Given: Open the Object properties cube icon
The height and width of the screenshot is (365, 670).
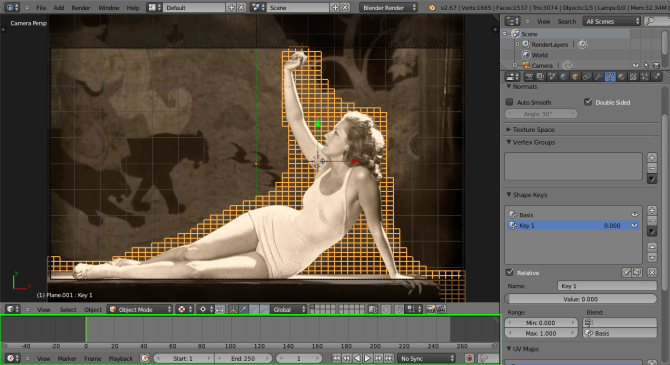Looking at the screenshot, I should (575, 77).
